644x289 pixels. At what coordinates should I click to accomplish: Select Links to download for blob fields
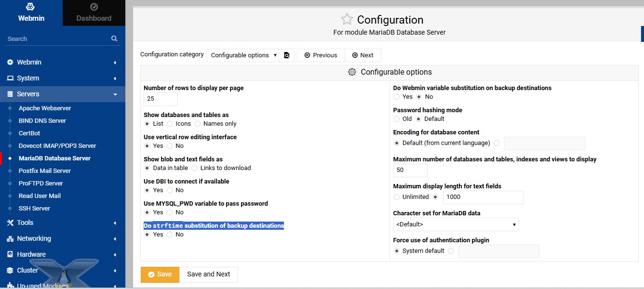(194, 168)
